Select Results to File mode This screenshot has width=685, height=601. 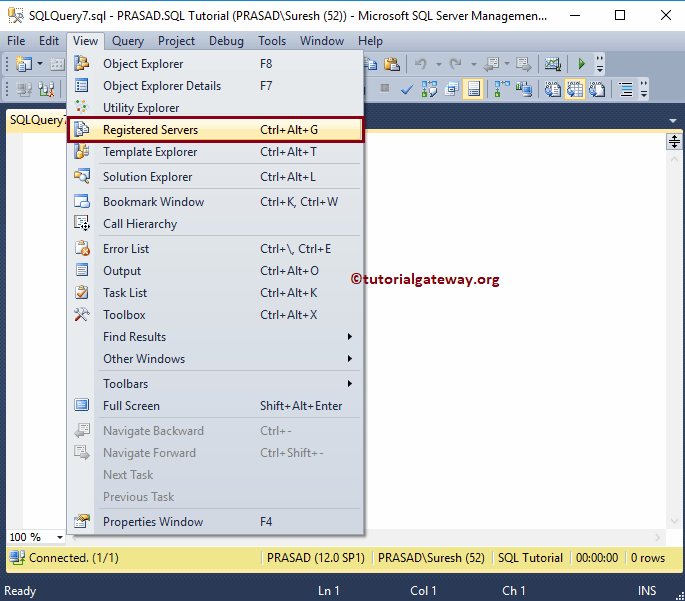(x=597, y=89)
